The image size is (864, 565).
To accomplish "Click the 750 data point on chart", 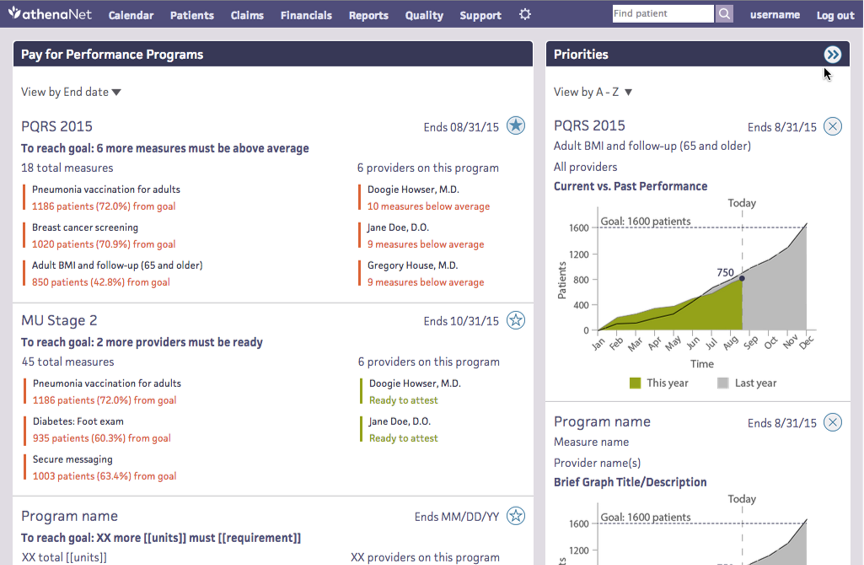I will (741, 278).
